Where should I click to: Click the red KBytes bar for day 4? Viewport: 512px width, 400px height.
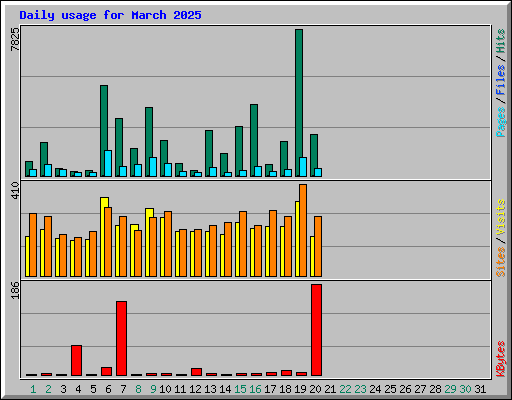click(76, 360)
